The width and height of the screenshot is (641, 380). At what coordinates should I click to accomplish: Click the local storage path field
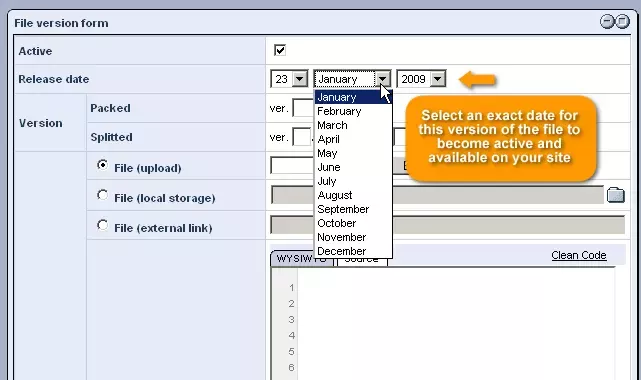coord(437,195)
